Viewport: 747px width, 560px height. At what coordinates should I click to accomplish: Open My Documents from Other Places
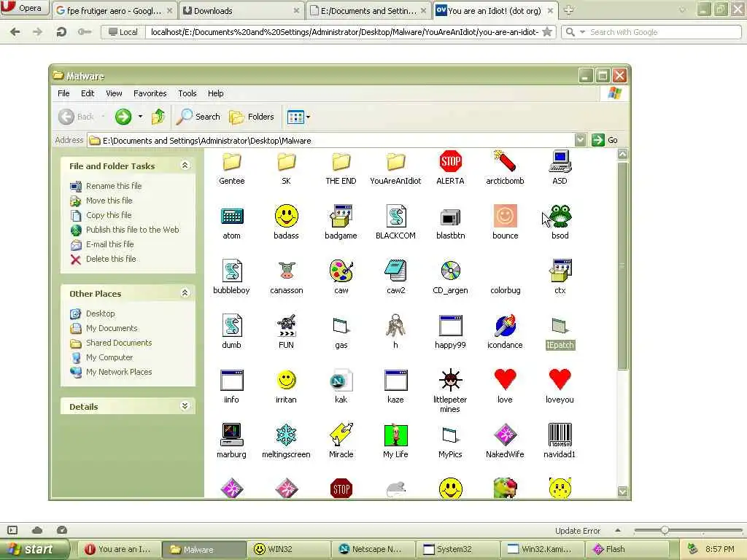(112, 328)
